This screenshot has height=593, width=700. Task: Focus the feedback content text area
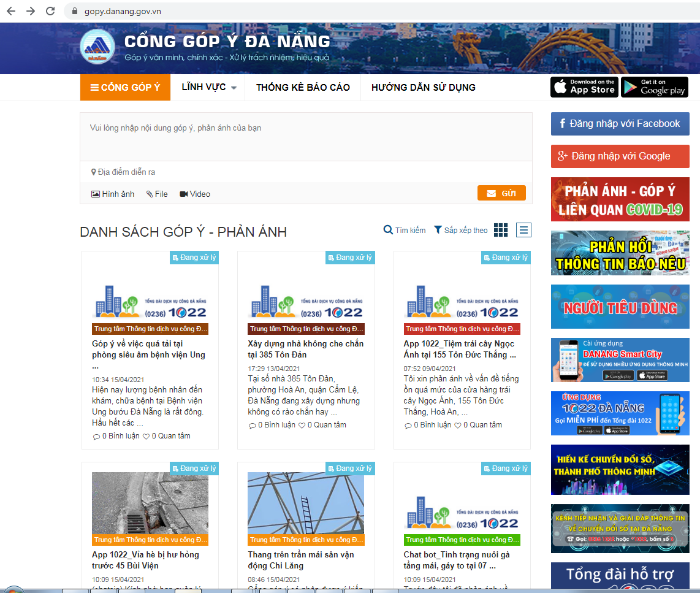coord(306,137)
